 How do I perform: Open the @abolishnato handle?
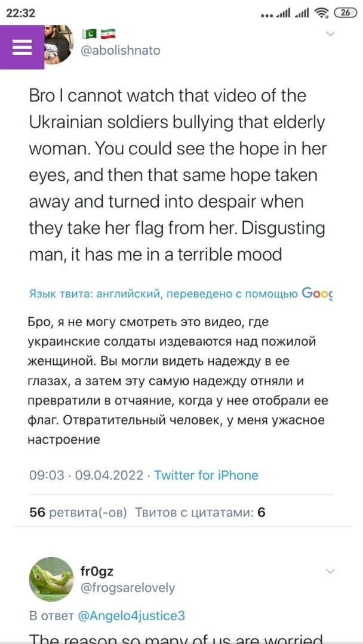[x=121, y=51]
